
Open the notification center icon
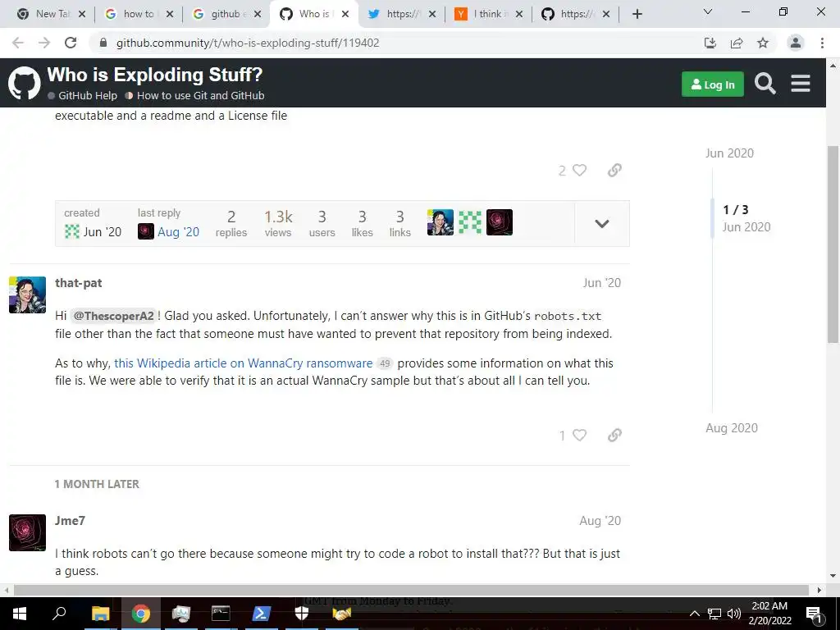[x=815, y=614]
